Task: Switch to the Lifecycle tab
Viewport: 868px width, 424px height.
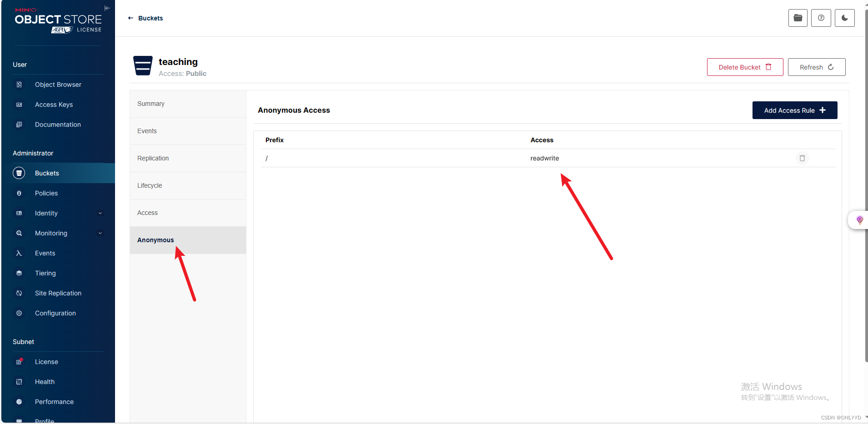Action: click(150, 185)
